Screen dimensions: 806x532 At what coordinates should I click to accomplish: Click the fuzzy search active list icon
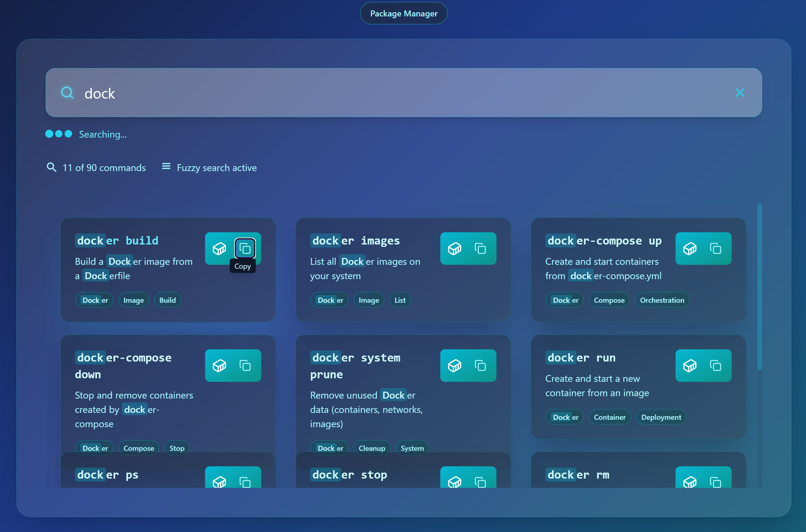(x=166, y=167)
